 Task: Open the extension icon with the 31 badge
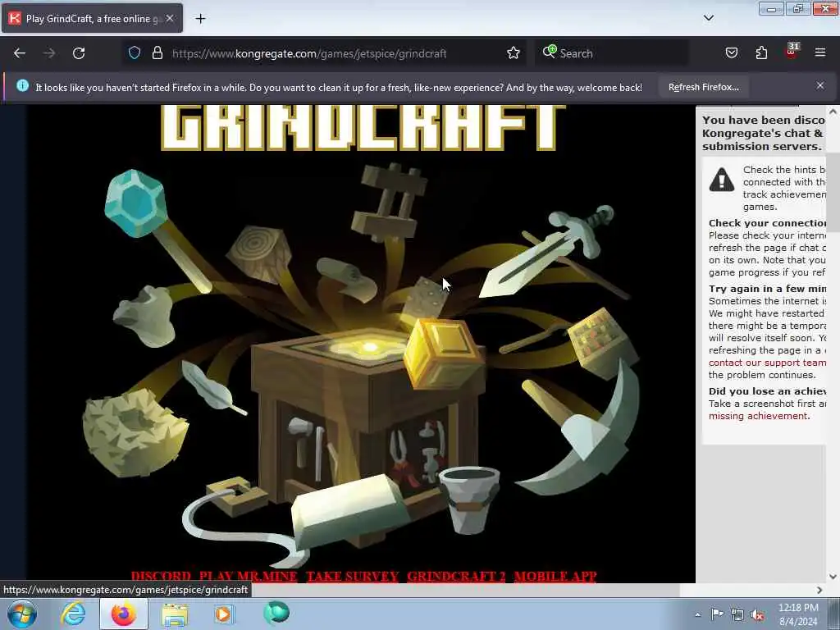point(792,52)
